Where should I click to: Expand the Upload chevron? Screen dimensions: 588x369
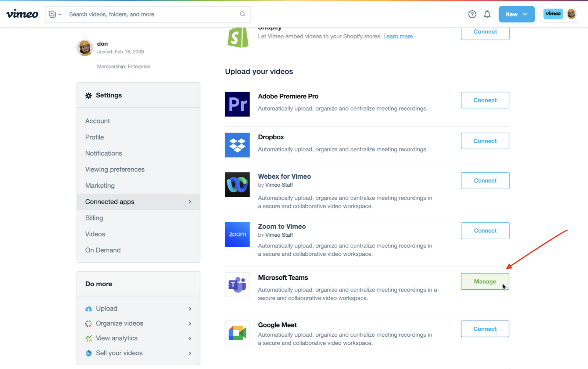(190, 309)
